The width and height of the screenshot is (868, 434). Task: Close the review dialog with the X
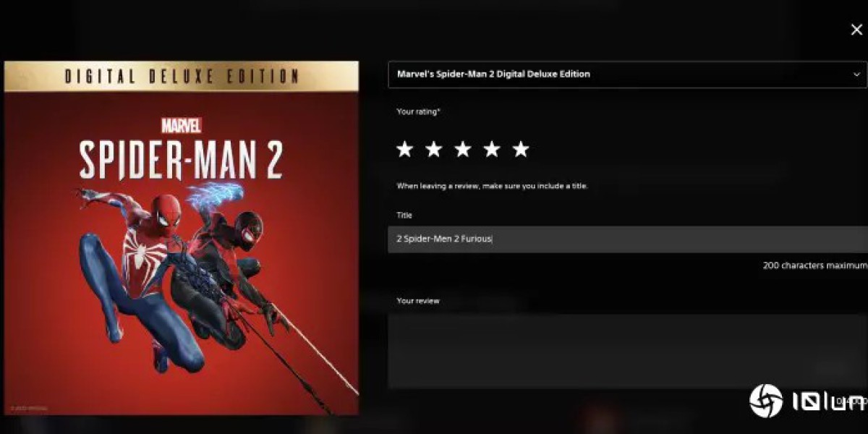[x=856, y=30]
